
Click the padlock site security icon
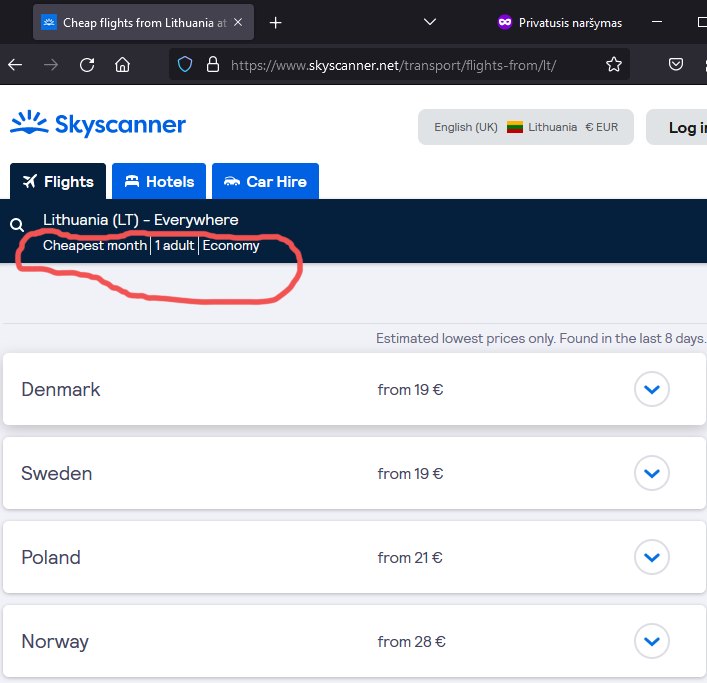click(x=213, y=64)
